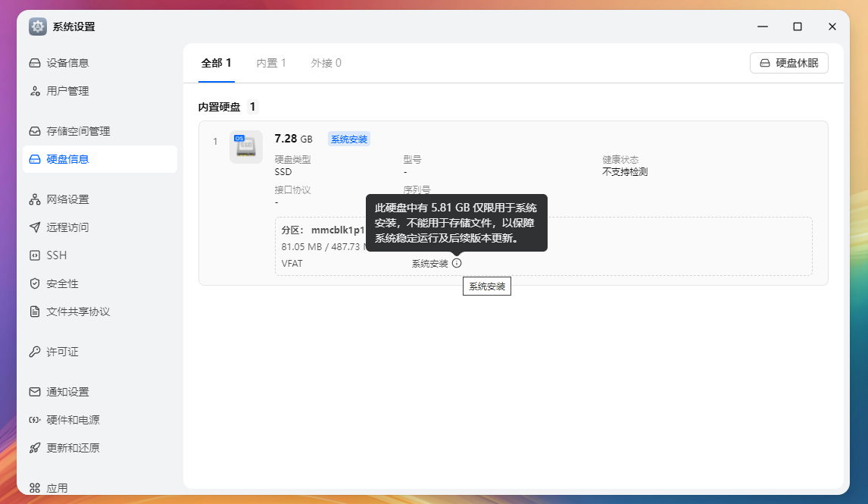Viewport: 868px width, 504px height.
Task: Open 硬件和电源 settings
Action: click(x=73, y=420)
